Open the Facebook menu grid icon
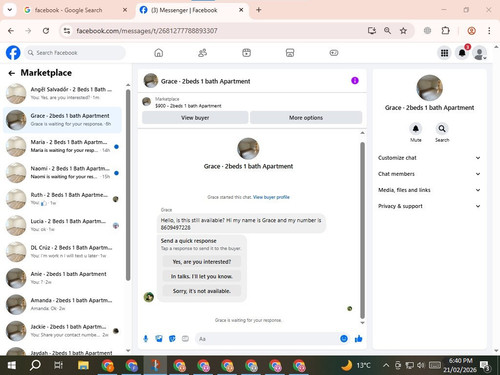Screen dimensions: 500x375 click(444, 53)
